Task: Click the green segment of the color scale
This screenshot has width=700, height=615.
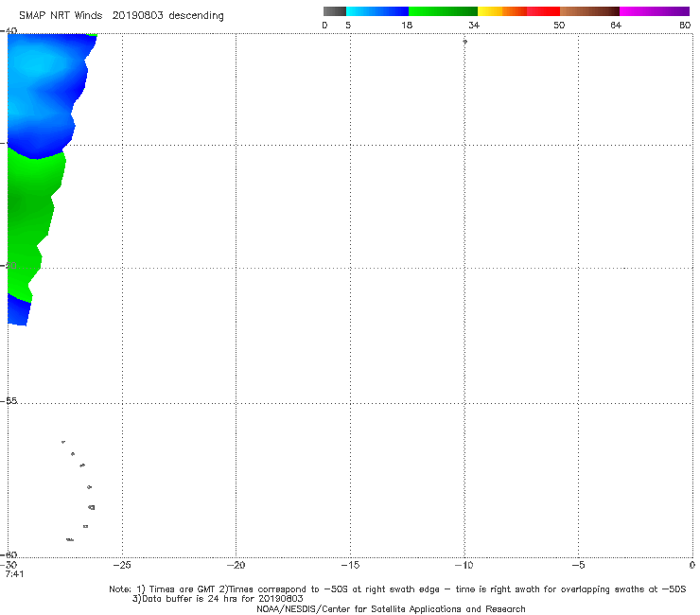Action: click(x=443, y=11)
